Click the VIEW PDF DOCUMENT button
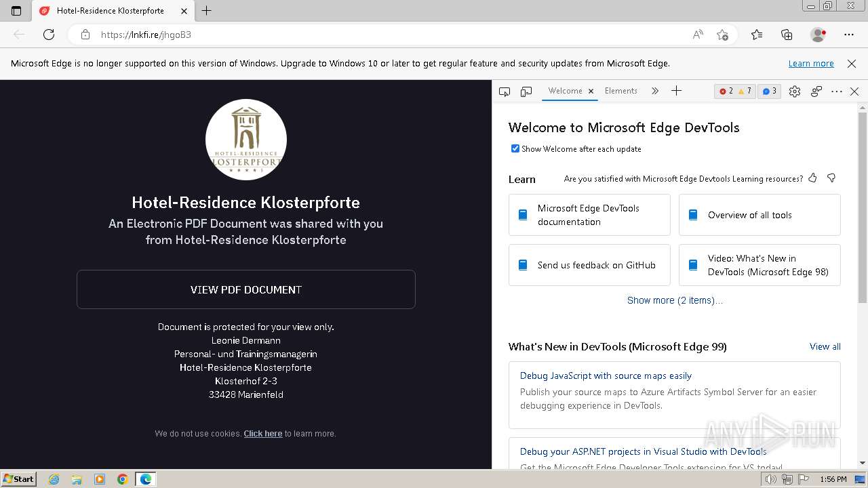Screen dimensions: 868x488 (x=246, y=289)
